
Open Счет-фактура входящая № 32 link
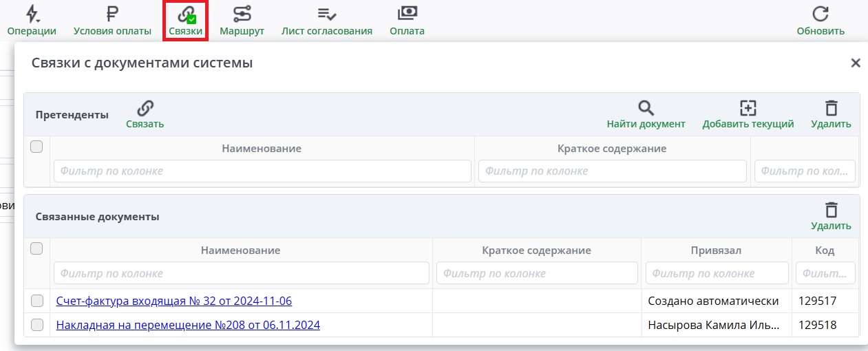tap(179, 301)
